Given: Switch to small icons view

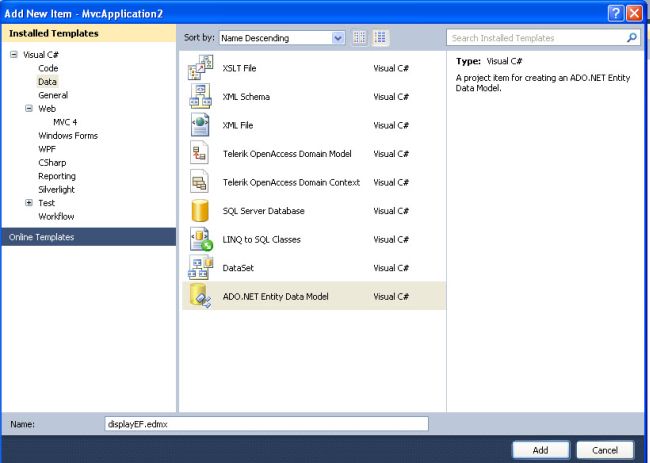Looking at the screenshot, I should click(x=359, y=38).
